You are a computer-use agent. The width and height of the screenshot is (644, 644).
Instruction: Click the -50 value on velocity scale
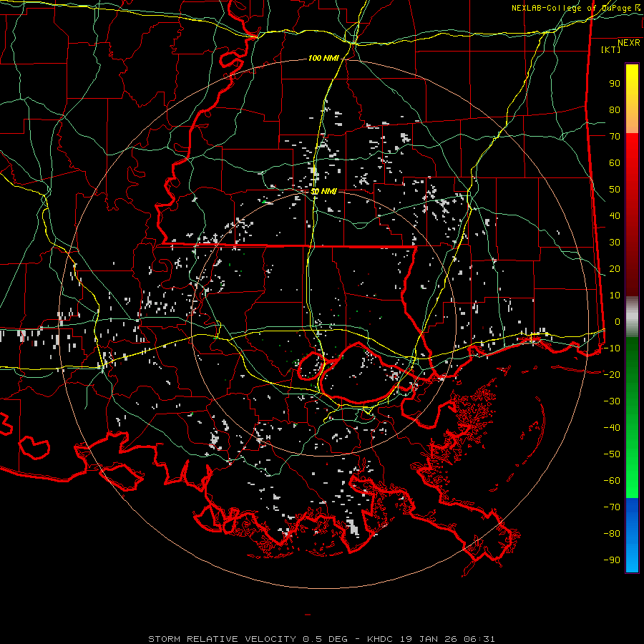pos(612,454)
